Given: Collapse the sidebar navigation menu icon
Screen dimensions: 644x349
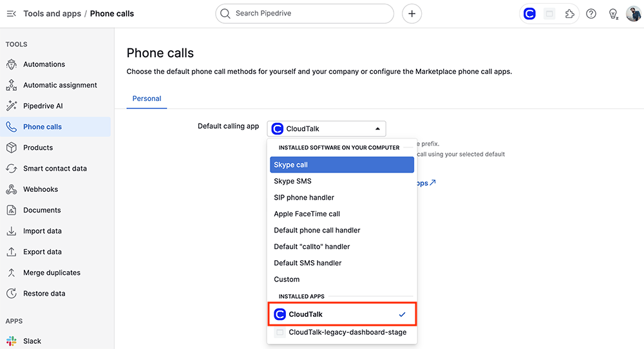Looking at the screenshot, I should (11, 14).
